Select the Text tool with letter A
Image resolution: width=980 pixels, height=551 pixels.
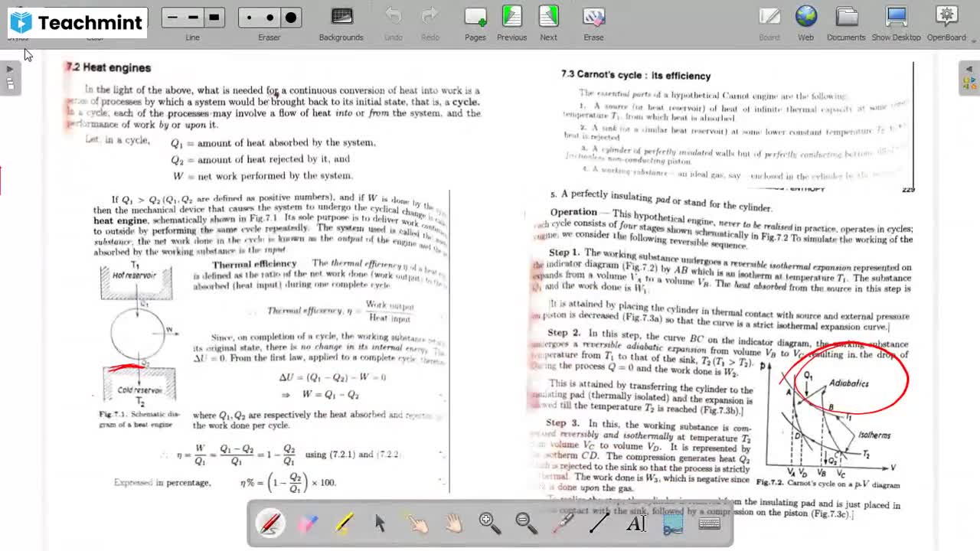636,523
